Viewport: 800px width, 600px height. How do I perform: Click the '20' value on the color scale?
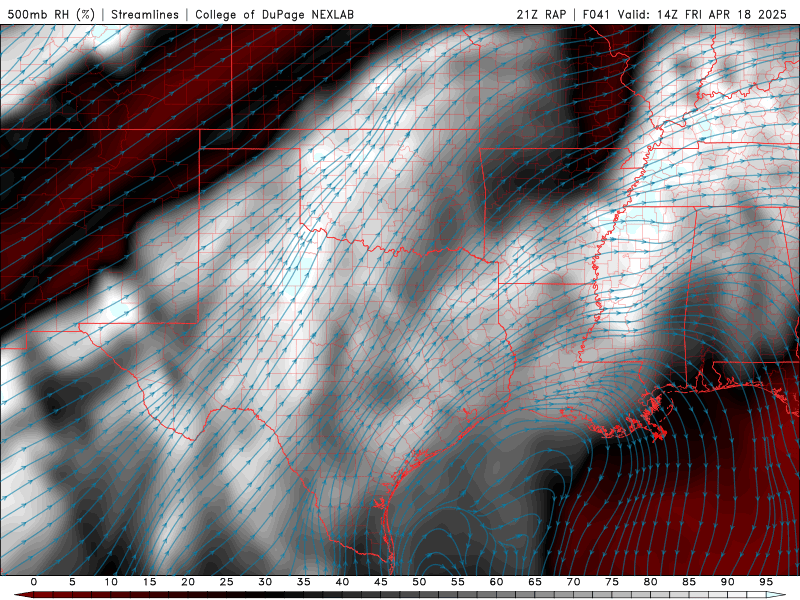[x=188, y=582]
